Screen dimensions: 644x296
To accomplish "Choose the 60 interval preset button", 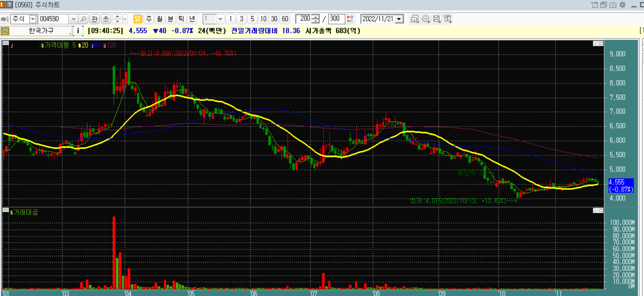I will click(x=285, y=19).
